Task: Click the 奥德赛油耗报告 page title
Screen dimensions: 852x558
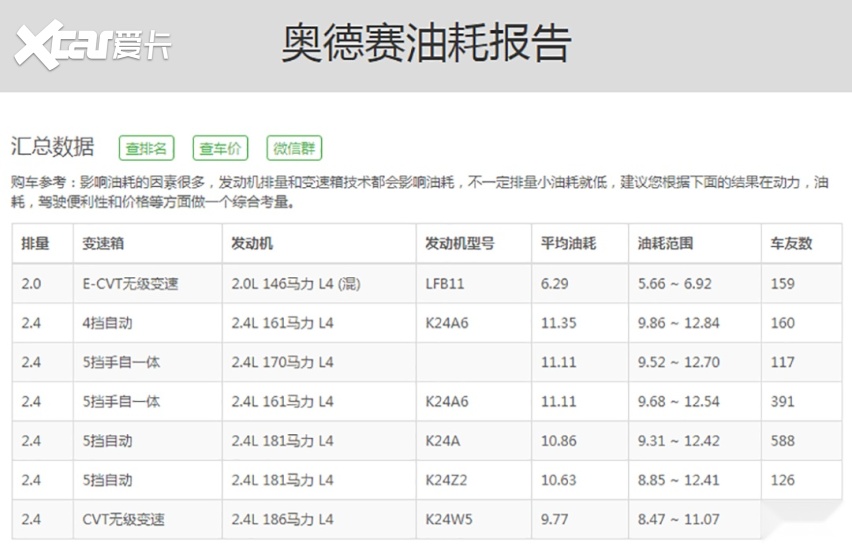Action: 426,43
